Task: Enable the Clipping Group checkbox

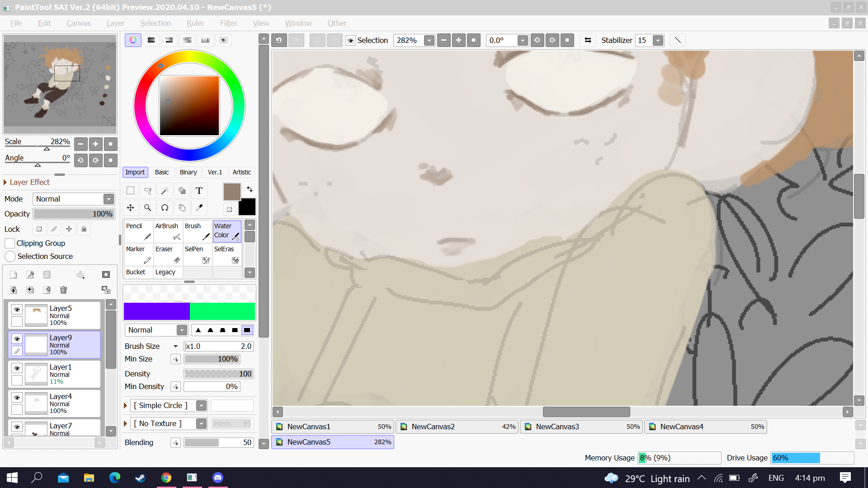Action: tap(9, 243)
